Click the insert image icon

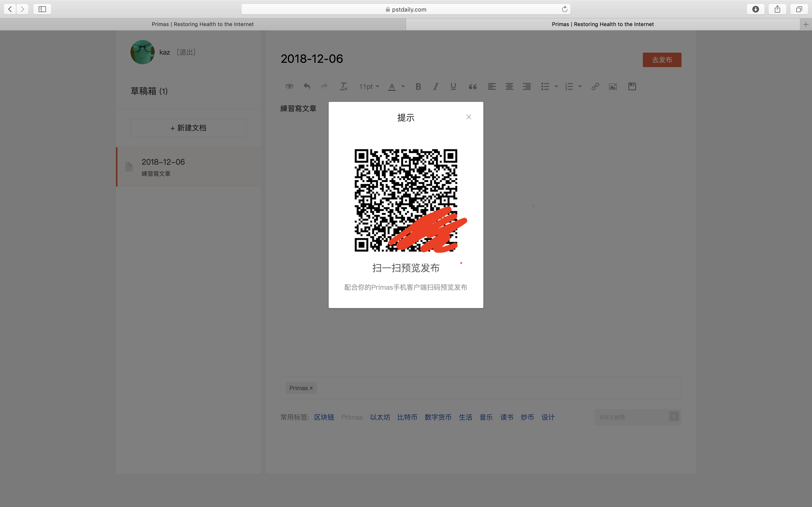[x=613, y=87]
